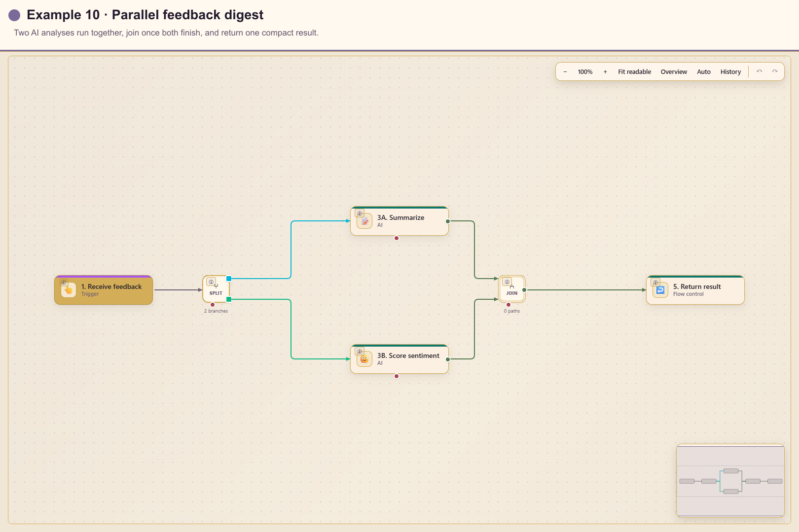Click green output port on Summarize node

[448, 221]
